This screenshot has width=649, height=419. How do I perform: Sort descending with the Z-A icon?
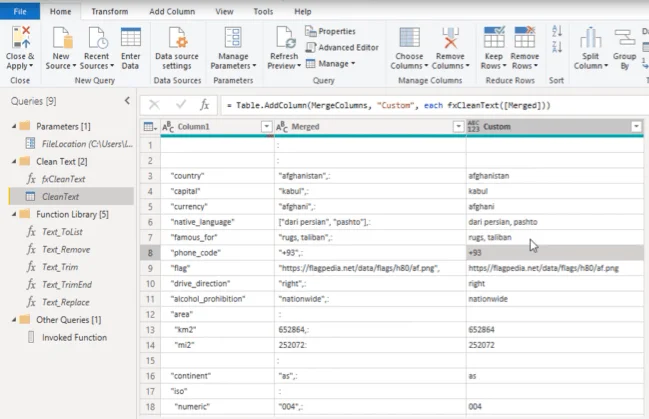point(557,46)
